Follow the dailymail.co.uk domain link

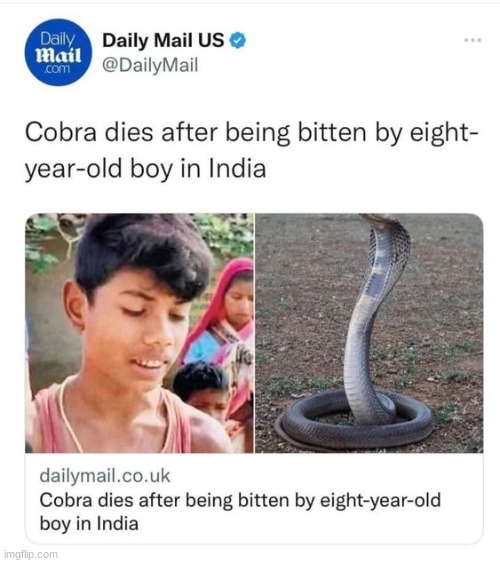point(105,476)
